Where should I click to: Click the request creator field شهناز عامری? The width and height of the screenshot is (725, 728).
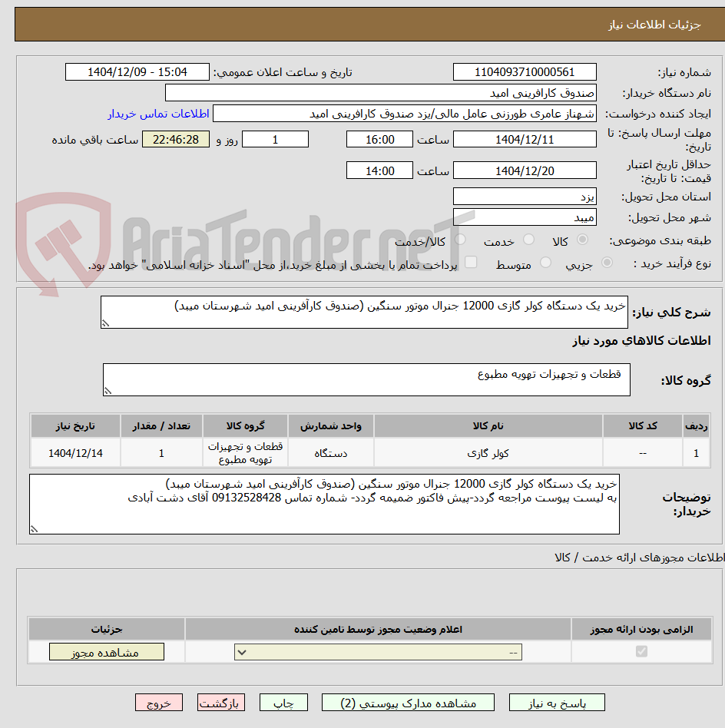[x=405, y=114]
